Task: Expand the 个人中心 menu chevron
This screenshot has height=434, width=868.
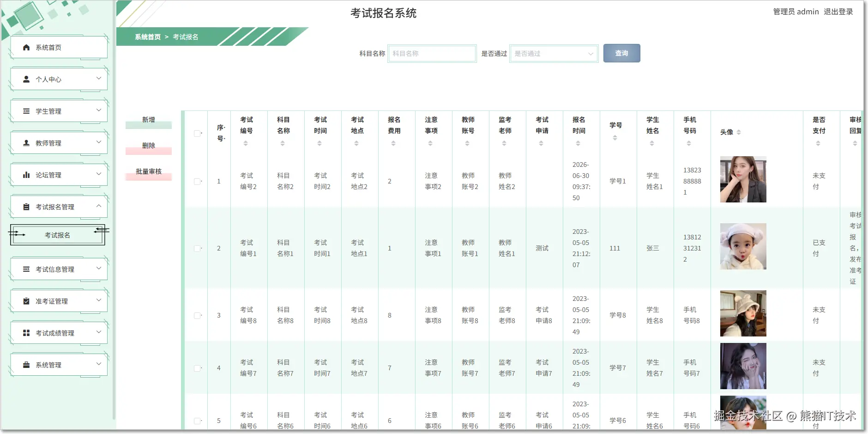Action: [x=98, y=78]
